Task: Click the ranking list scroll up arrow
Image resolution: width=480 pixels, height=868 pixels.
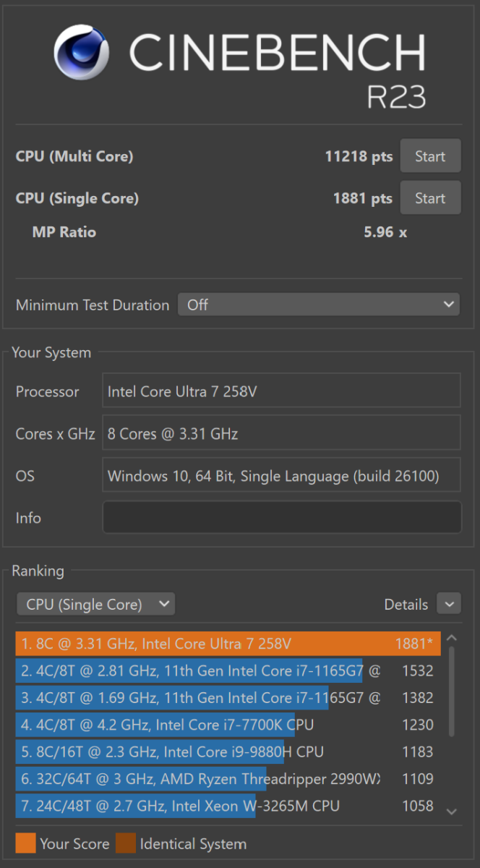Action: pos(452,638)
